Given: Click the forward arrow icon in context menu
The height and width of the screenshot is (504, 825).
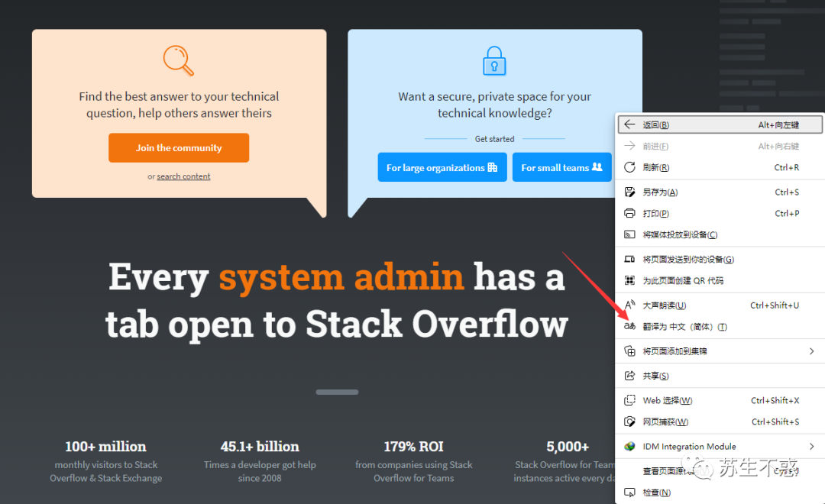Looking at the screenshot, I should pyautogui.click(x=629, y=146).
